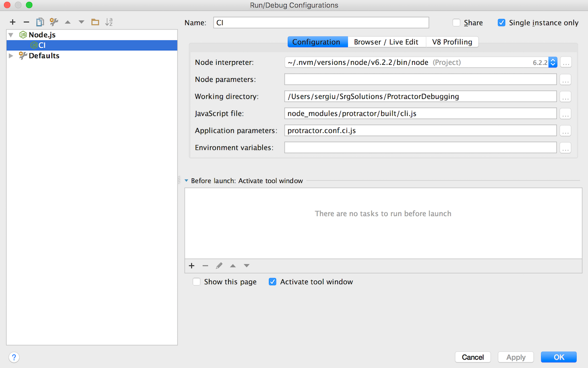Copy the selected configuration
The width and height of the screenshot is (588, 368).
tap(40, 22)
